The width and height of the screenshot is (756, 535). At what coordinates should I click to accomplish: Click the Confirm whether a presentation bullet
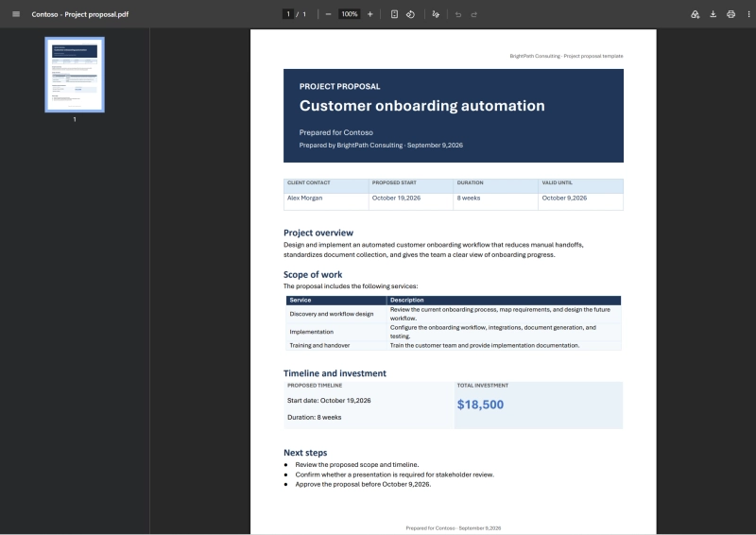pyautogui.click(x=394, y=475)
